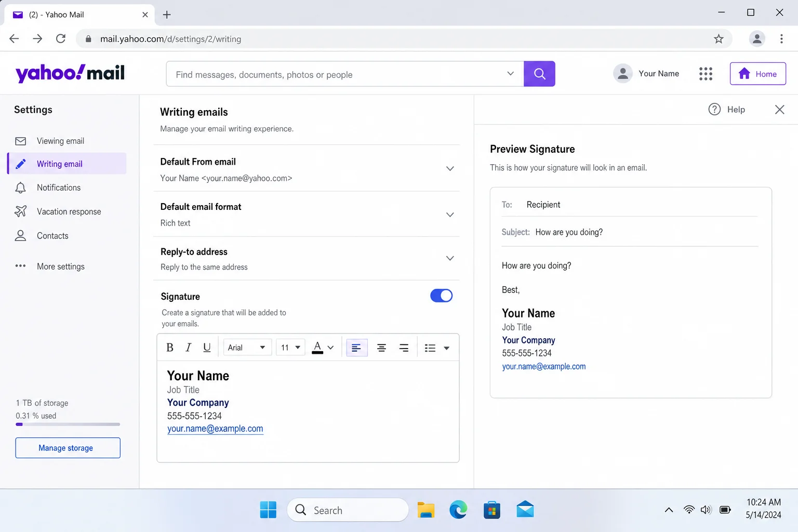Align signature text left

point(356,348)
